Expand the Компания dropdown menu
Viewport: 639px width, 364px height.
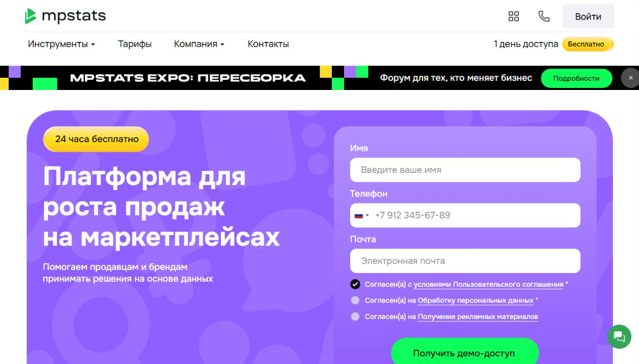coord(199,44)
